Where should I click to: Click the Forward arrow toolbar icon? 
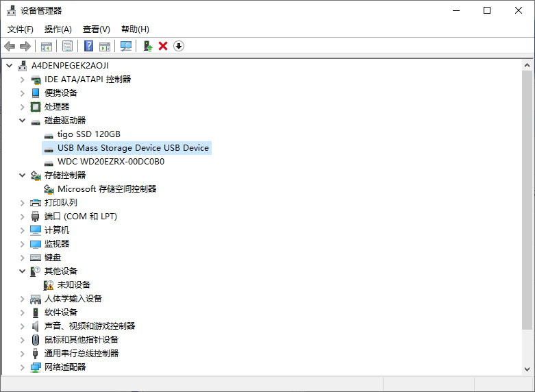(x=25, y=46)
